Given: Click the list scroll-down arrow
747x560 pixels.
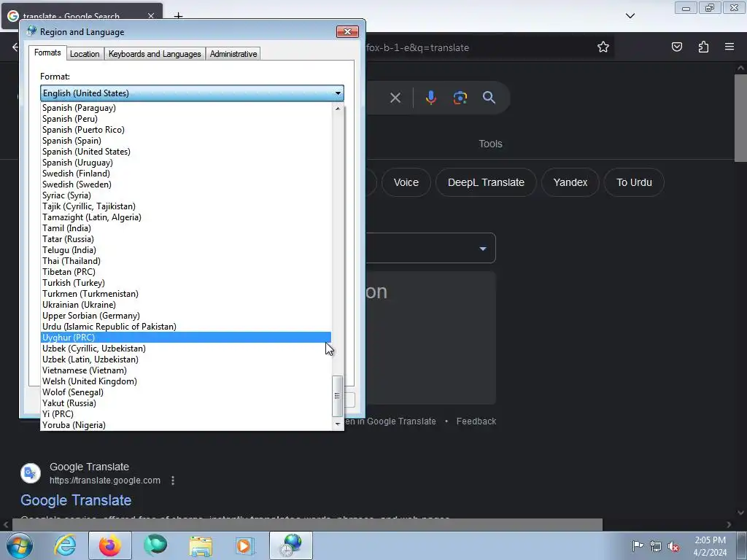Looking at the screenshot, I should point(338,424).
